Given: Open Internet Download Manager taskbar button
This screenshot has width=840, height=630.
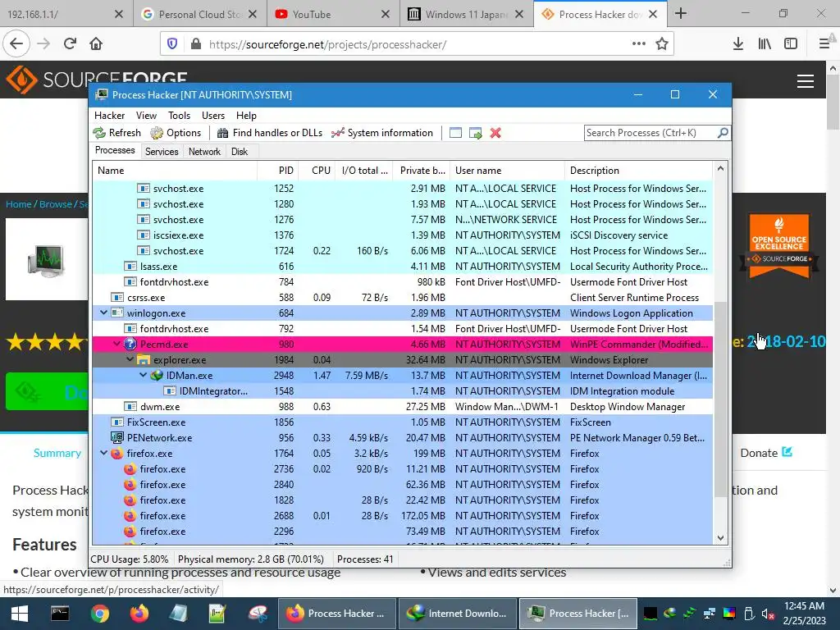Looking at the screenshot, I should [457, 614].
